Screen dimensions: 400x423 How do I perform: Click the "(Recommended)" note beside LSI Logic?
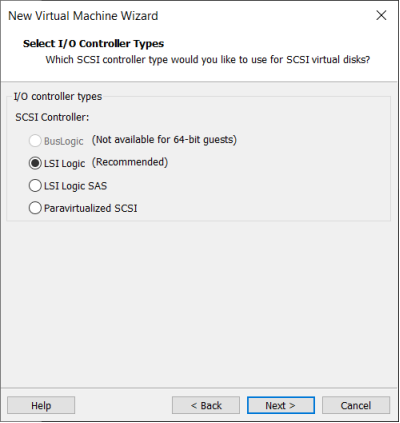coord(130,162)
